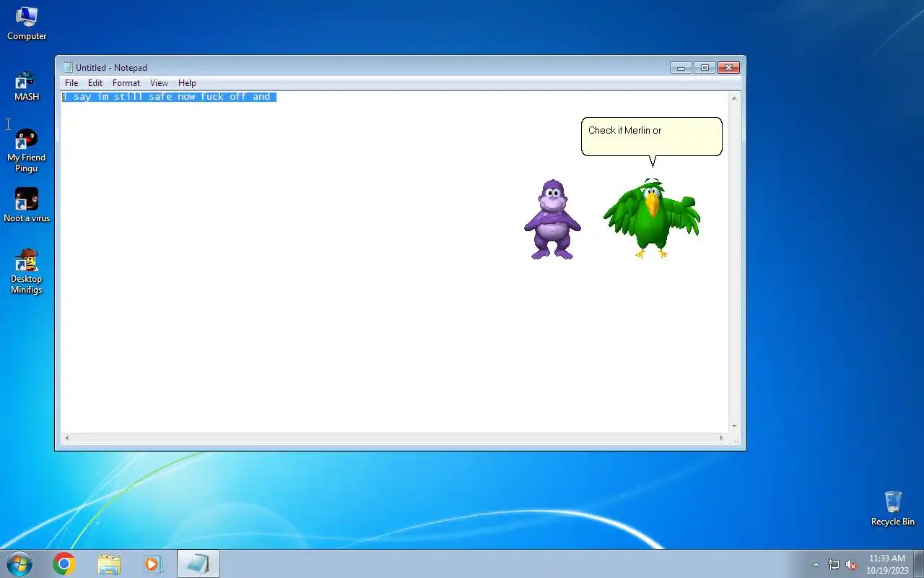Viewport: 924px width, 578px height.
Task: Select the Noot a virus shortcut
Action: pyautogui.click(x=27, y=205)
